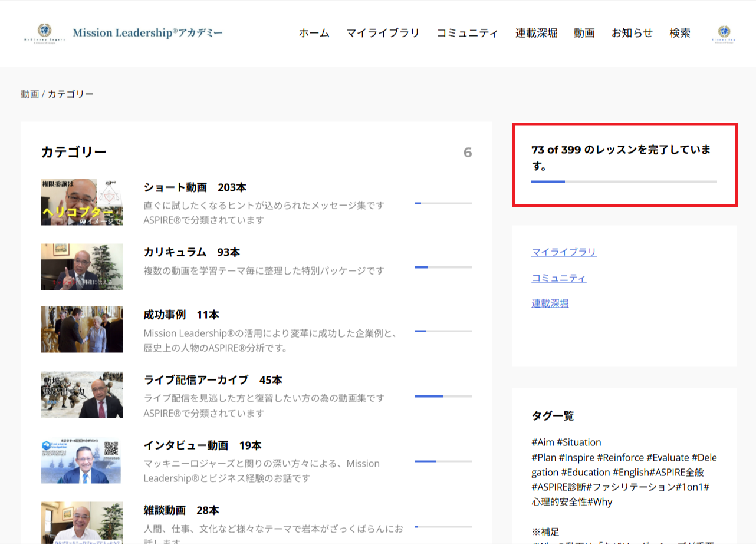The height and width of the screenshot is (545, 756).
Task: Click the category count number 6
Action: (x=468, y=153)
